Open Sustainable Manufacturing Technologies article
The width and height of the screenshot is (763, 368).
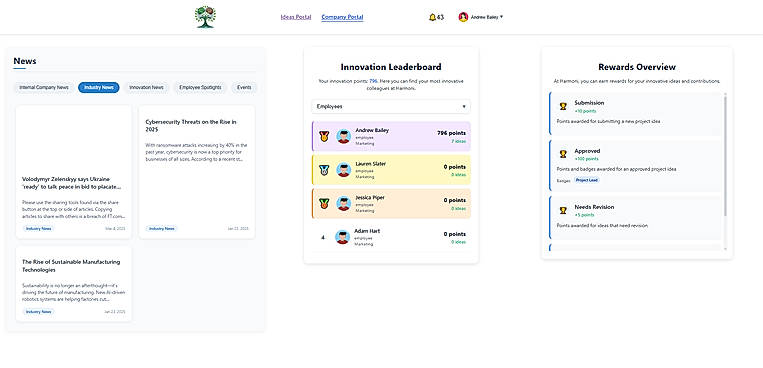[73, 284]
